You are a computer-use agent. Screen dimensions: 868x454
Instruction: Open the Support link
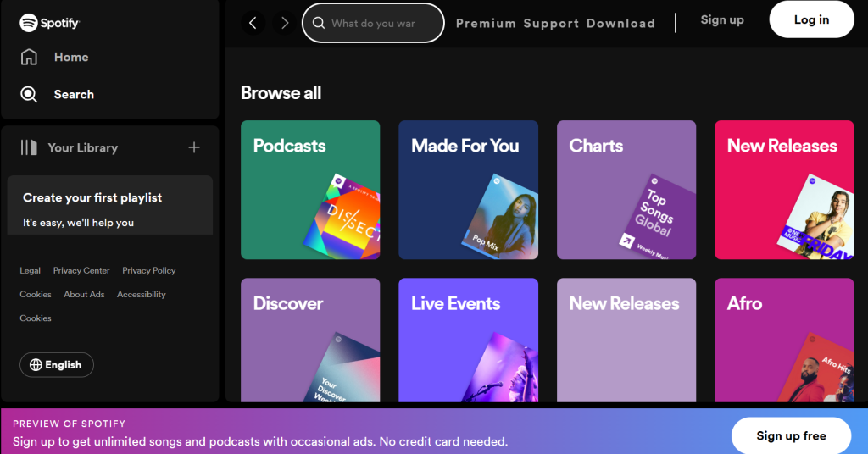point(551,23)
